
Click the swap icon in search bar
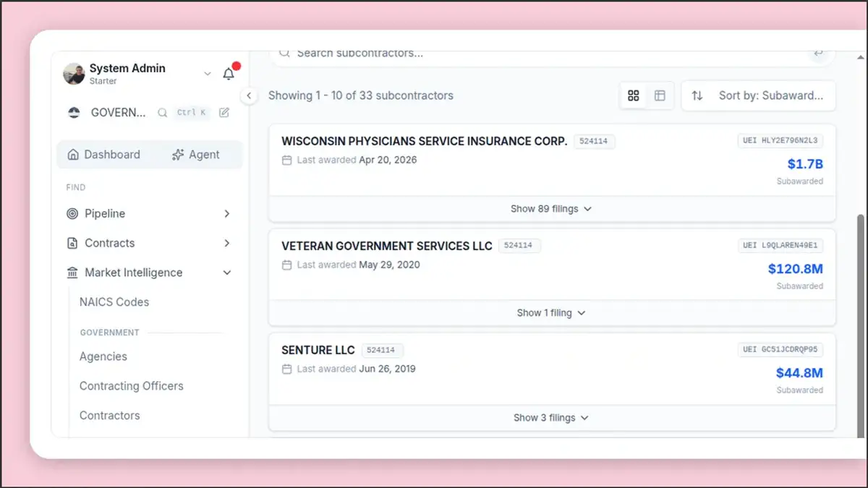coord(818,53)
